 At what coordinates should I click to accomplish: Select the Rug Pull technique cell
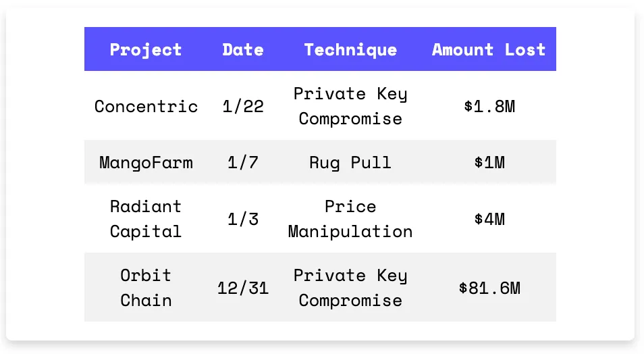(350, 162)
